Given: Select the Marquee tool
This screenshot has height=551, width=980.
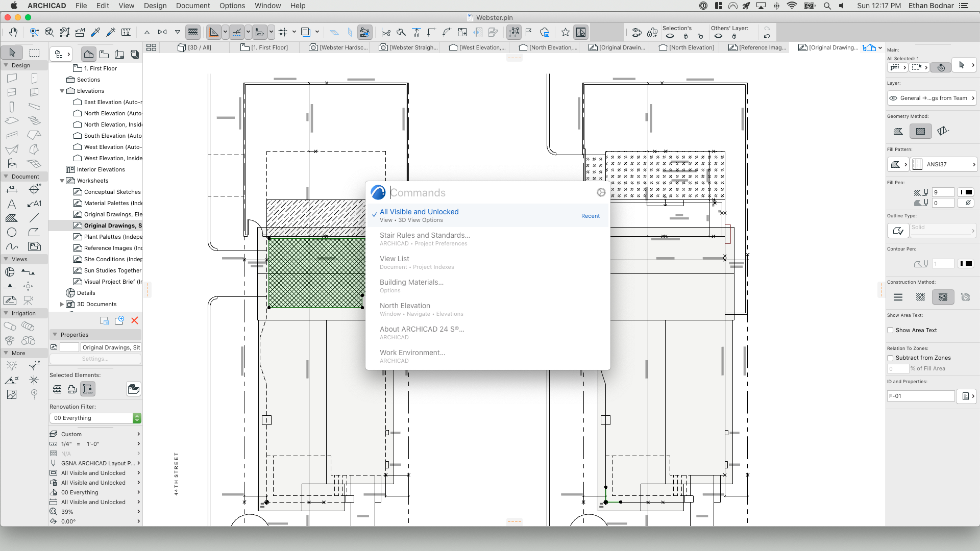Looking at the screenshot, I should (34, 53).
